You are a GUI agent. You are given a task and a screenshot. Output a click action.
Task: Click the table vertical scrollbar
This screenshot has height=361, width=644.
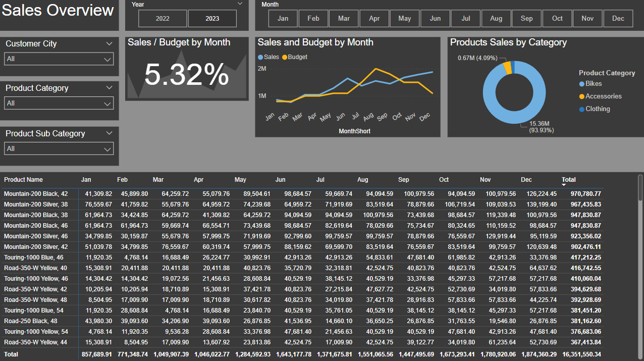point(640,202)
